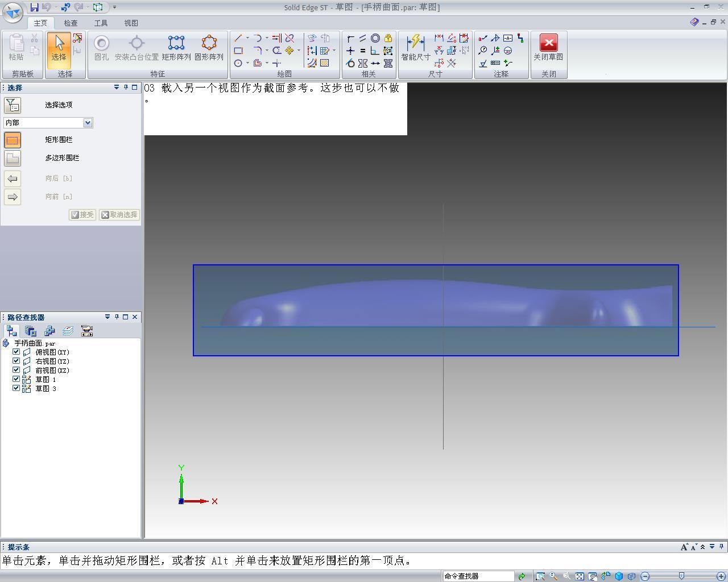Expand the Arc tool dropdown arrow
728x582 pixels.
[267, 38]
